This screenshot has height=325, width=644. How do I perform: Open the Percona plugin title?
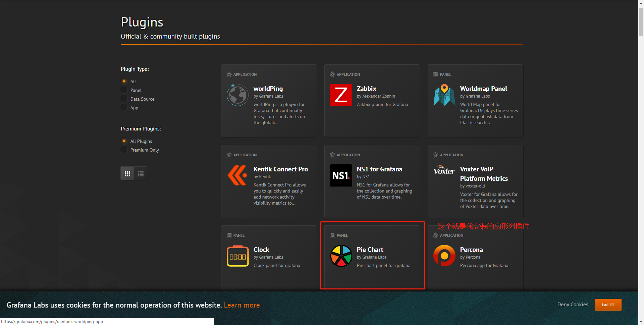click(x=471, y=250)
